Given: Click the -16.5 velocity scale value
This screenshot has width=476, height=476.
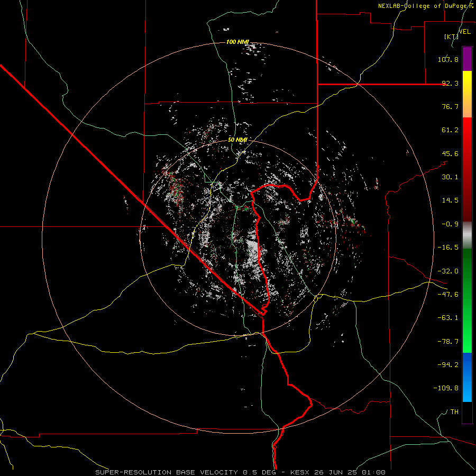Looking at the screenshot, I should click(448, 248).
